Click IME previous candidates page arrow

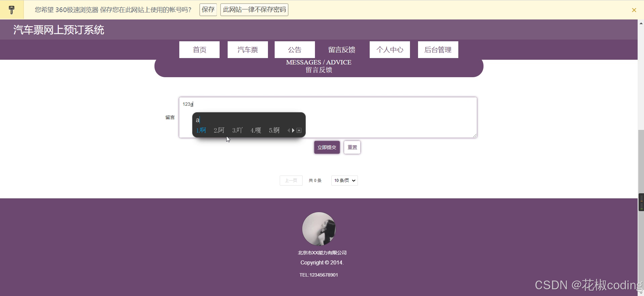[288, 131]
